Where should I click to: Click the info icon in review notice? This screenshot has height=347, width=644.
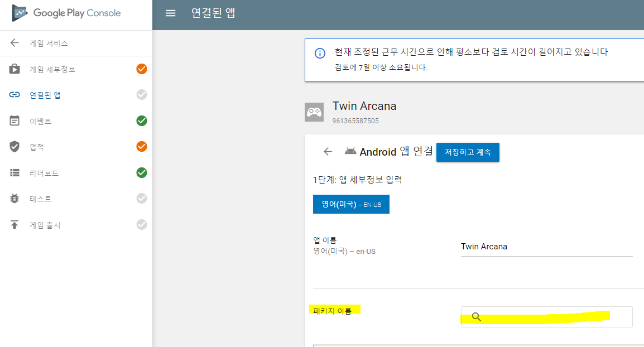click(320, 53)
